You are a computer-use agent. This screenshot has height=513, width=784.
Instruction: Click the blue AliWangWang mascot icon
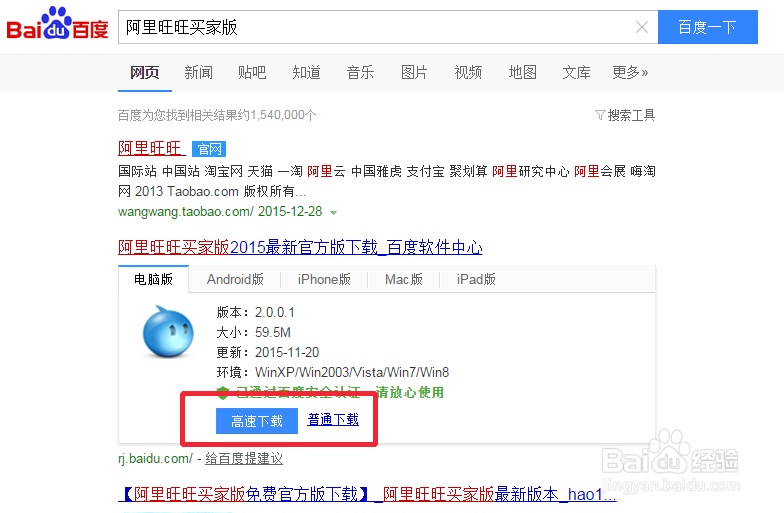pos(168,332)
